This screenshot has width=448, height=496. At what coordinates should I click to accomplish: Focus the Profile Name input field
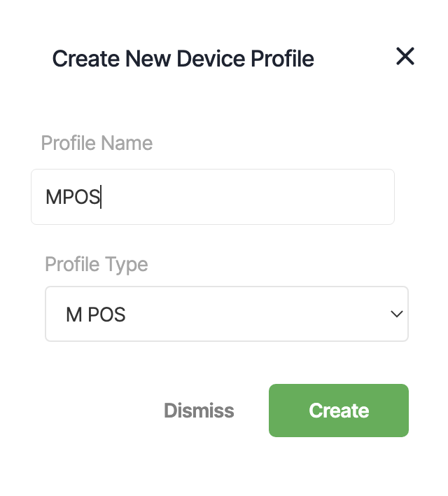[x=213, y=197]
